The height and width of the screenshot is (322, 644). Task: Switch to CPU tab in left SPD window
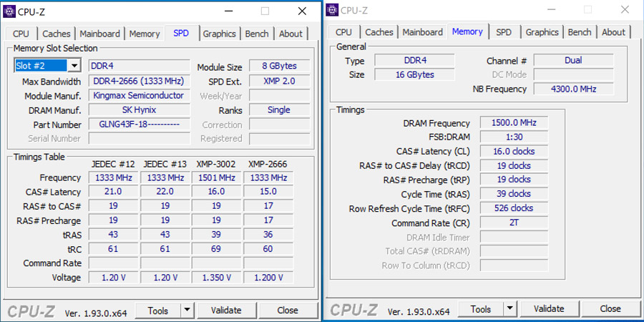pyautogui.click(x=21, y=34)
